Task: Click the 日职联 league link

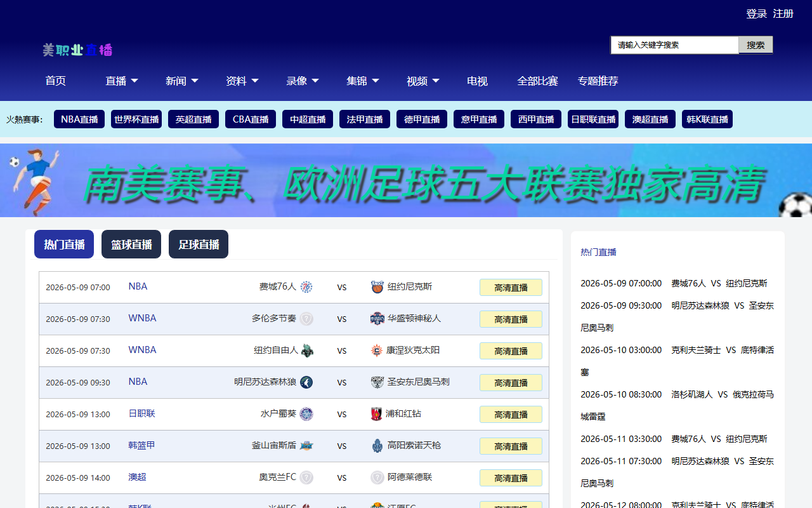Action: click(x=141, y=413)
